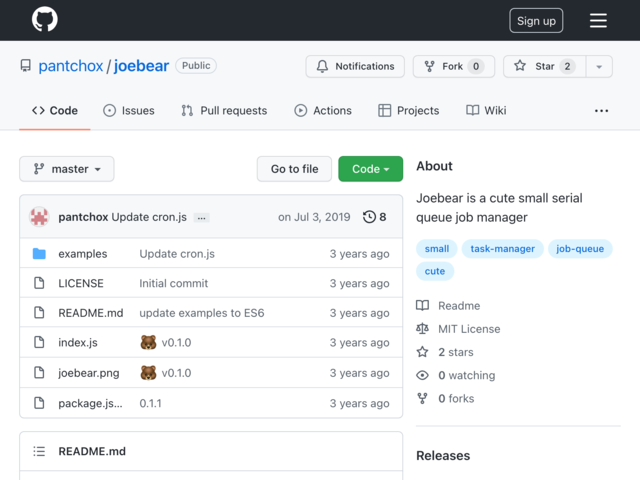Show more repository tabs via ellipsis
Viewport: 640px width, 480px height.
pos(601,111)
